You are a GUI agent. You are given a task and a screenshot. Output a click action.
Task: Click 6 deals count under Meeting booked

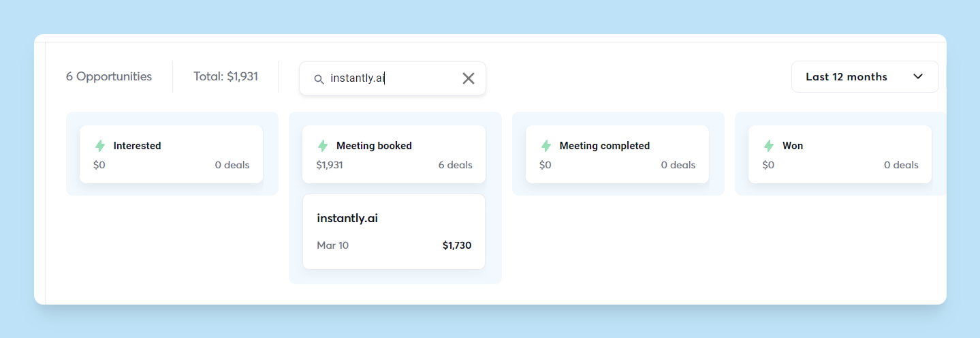[x=456, y=165]
